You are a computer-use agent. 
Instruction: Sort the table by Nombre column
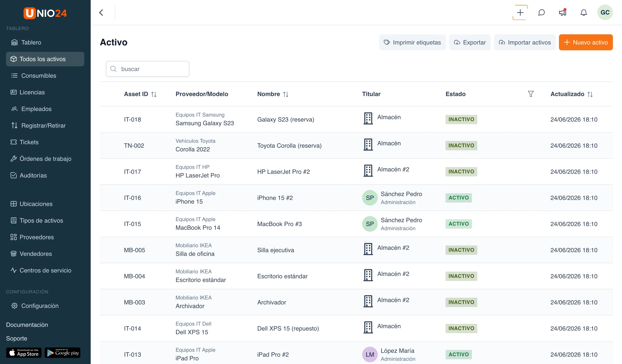(x=286, y=94)
